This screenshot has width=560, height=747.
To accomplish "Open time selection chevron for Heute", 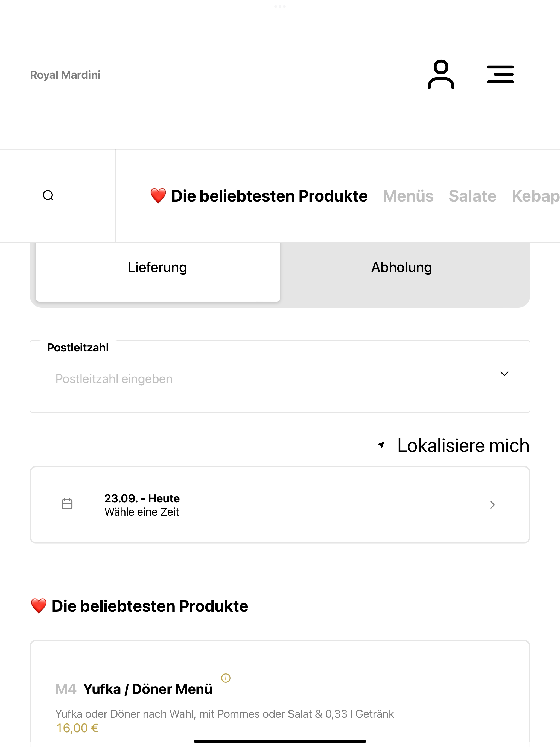I will [x=492, y=505].
